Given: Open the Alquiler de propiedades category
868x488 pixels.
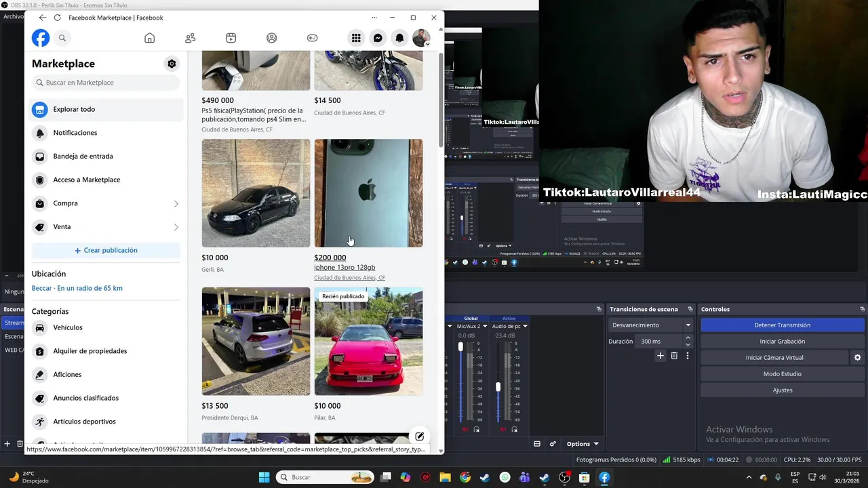Looking at the screenshot, I should (x=106, y=351).
